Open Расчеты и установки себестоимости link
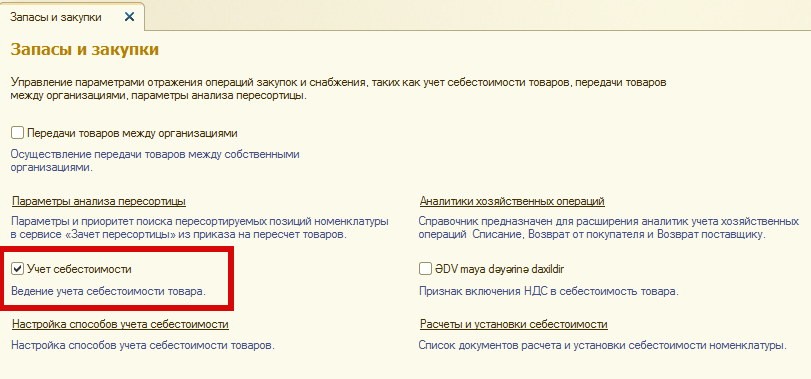 [x=513, y=325]
